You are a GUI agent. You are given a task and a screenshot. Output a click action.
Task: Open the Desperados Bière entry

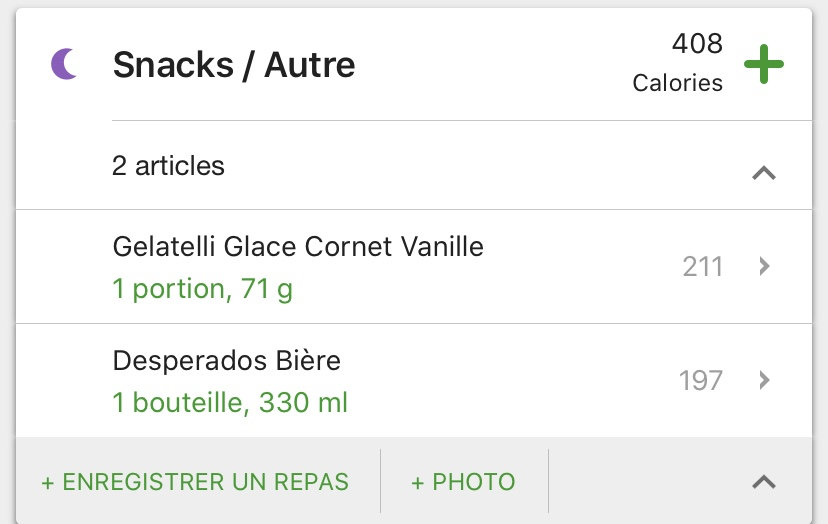[x=227, y=360]
